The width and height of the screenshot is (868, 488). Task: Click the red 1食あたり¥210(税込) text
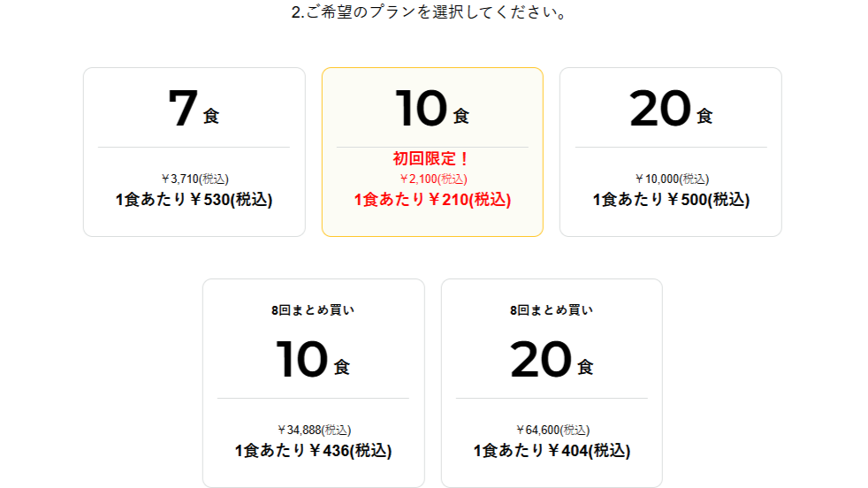(x=432, y=200)
